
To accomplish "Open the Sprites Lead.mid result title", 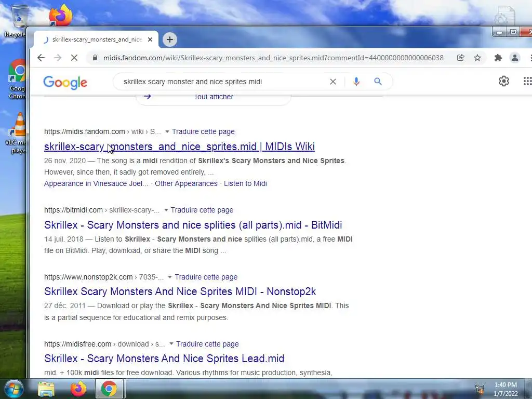I will [x=164, y=358].
